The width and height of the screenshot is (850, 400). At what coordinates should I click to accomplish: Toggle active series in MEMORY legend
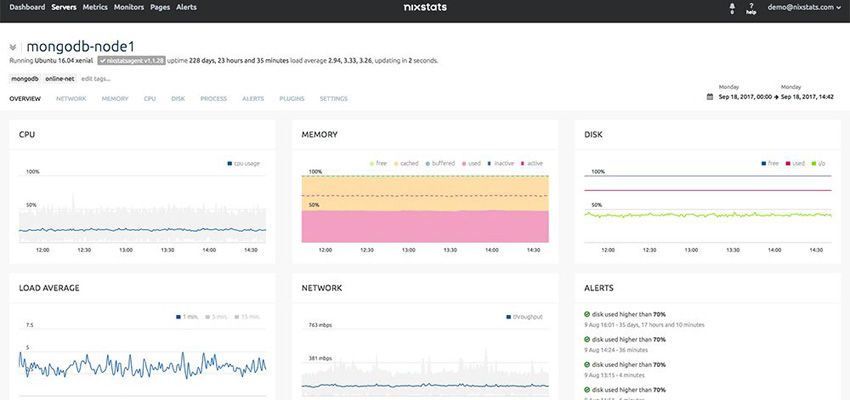(x=531, y=163)
